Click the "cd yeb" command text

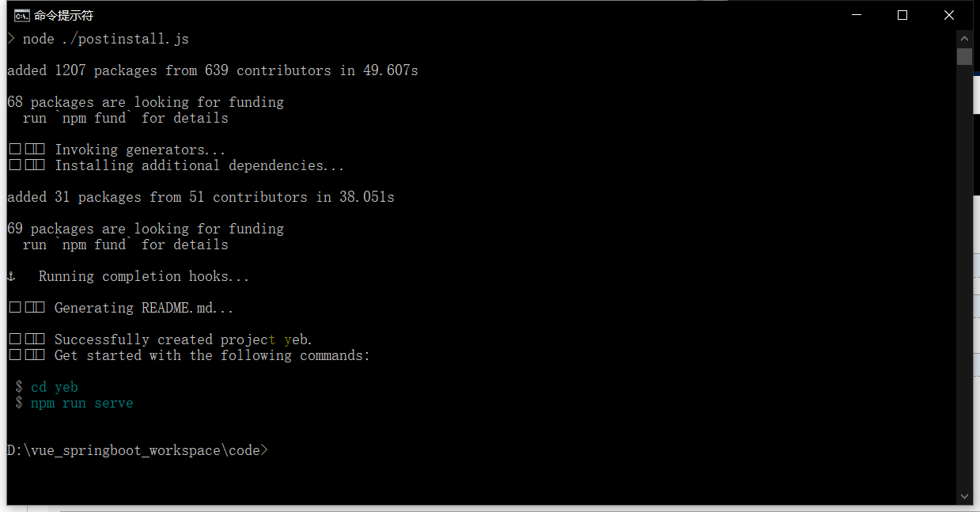coord(54,387)
